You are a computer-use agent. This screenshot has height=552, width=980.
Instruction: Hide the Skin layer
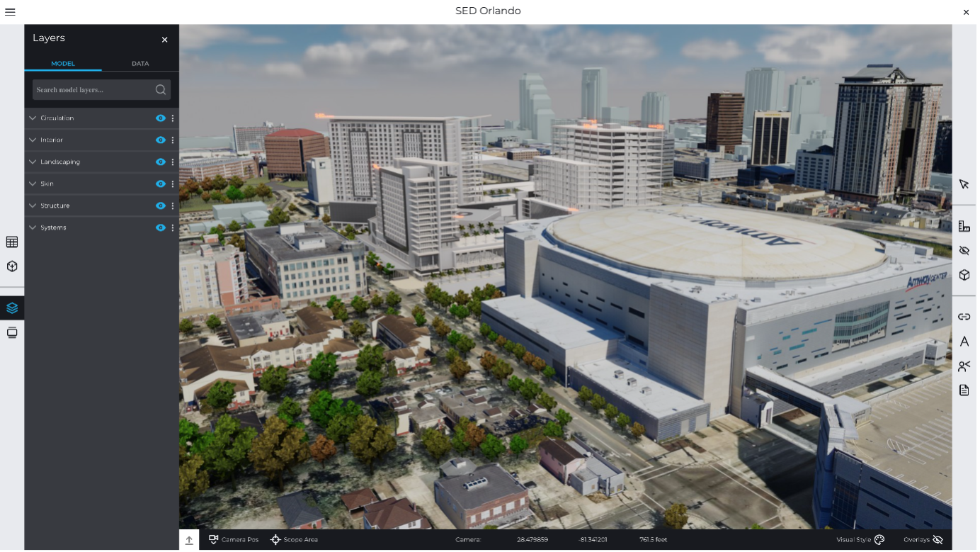point(161,184)
